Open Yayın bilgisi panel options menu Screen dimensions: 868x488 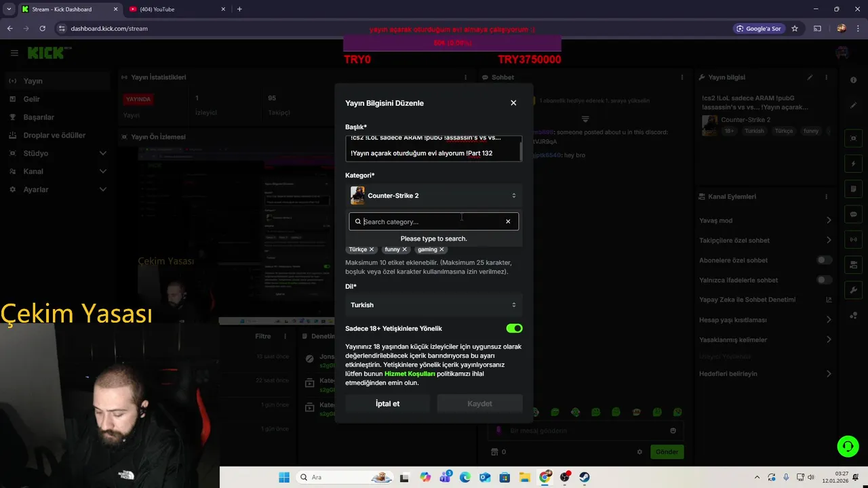[x=827, y=77]
